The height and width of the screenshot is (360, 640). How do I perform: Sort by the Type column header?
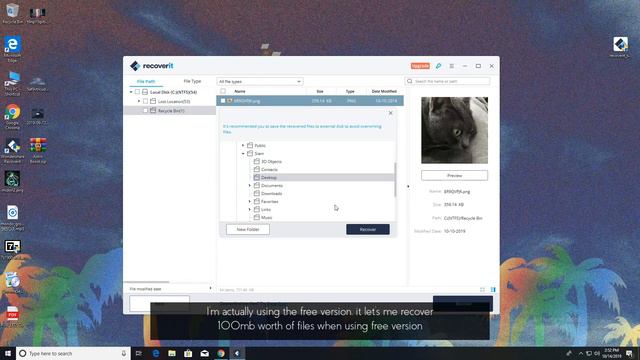tap(350, 91)
